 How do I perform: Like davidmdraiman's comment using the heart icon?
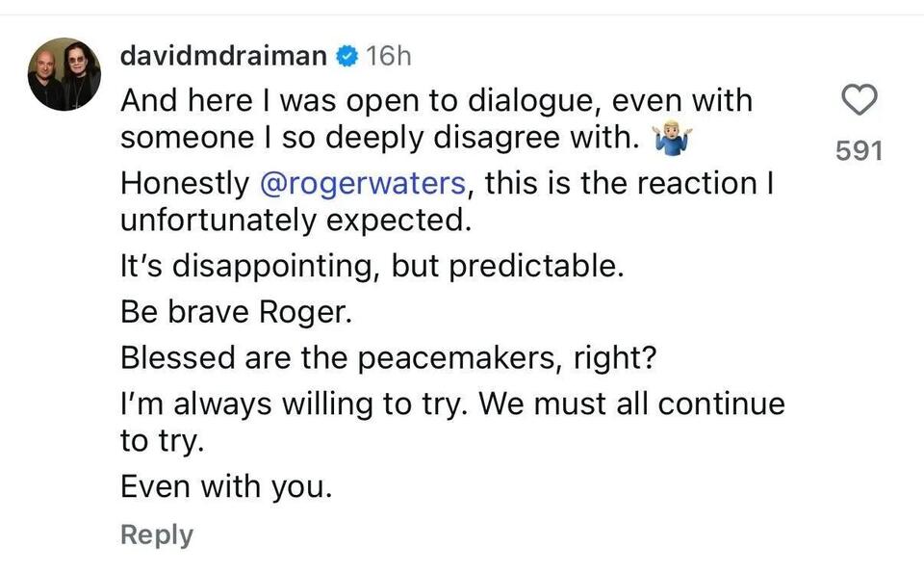[x=860, y=99]
